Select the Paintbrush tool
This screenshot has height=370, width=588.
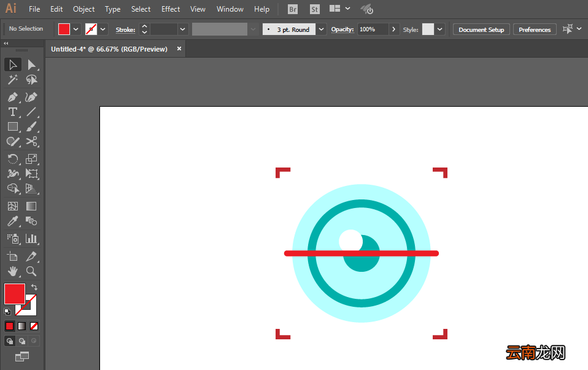coord(31,126)
